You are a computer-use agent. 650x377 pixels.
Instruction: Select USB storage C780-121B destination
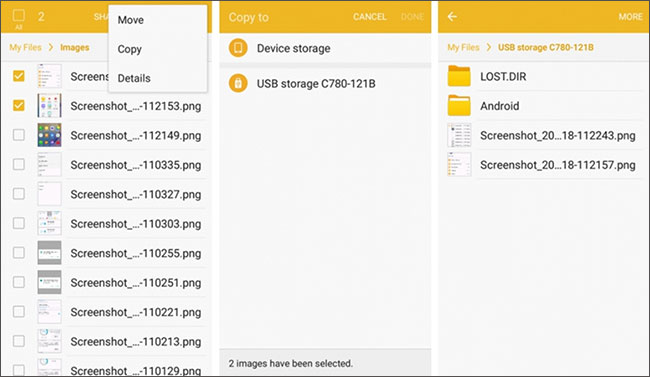[x=325, y=83]
